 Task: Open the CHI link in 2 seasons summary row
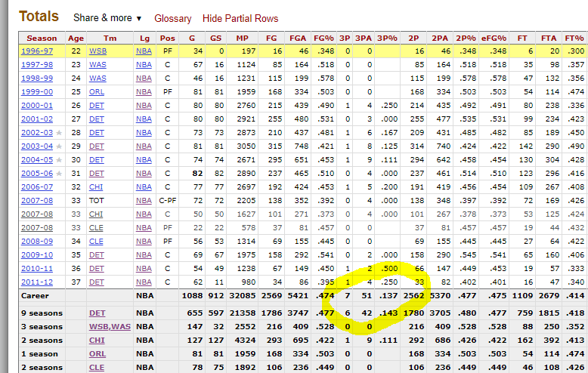(97, 341)
